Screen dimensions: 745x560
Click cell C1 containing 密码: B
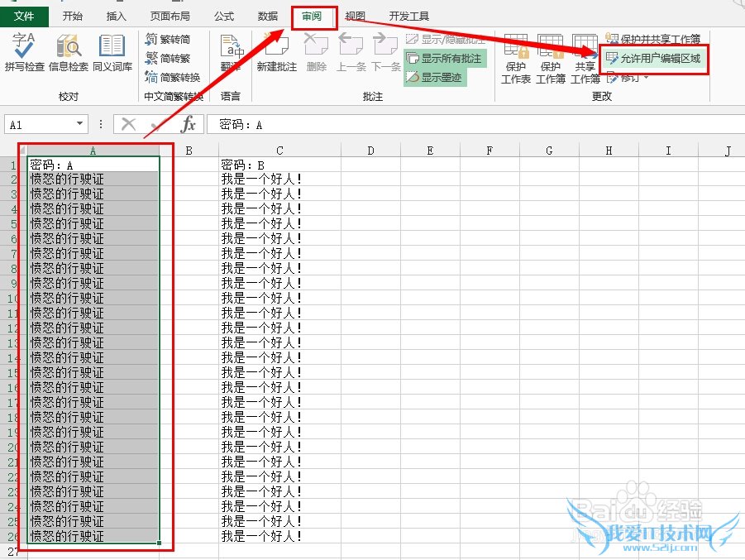pos(279,165)
